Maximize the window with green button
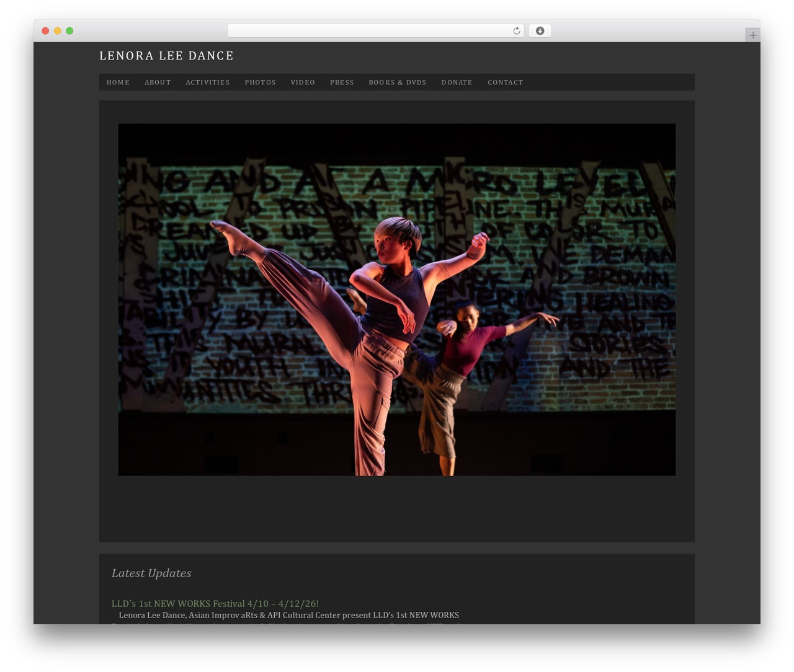The image size is (794, 672). pyautogui.click(x=69, y=31)
